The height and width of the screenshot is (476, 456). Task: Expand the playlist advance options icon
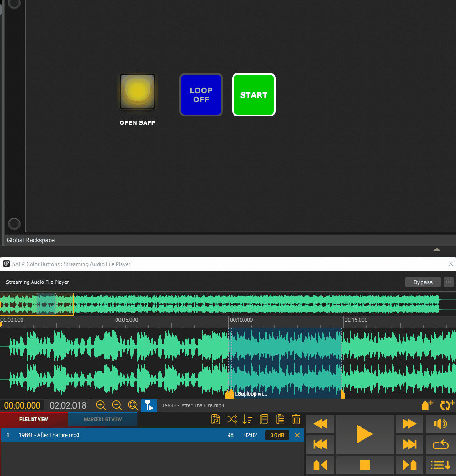pos(440,465)
